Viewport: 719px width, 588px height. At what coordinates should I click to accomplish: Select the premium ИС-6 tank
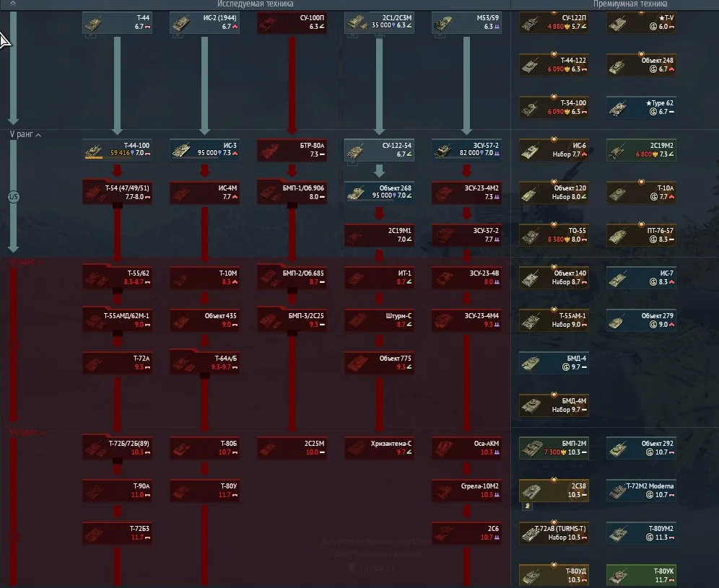[x=554, y=149]
